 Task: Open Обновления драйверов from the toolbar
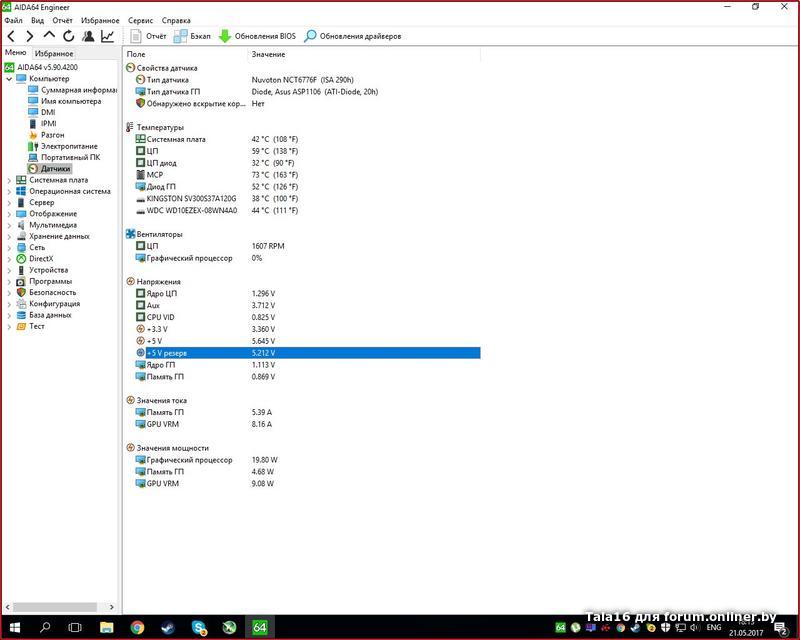tap(352, 36)
